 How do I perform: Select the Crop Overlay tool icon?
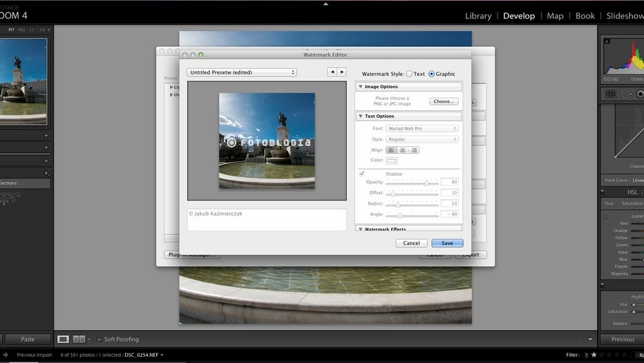[610, 94]
